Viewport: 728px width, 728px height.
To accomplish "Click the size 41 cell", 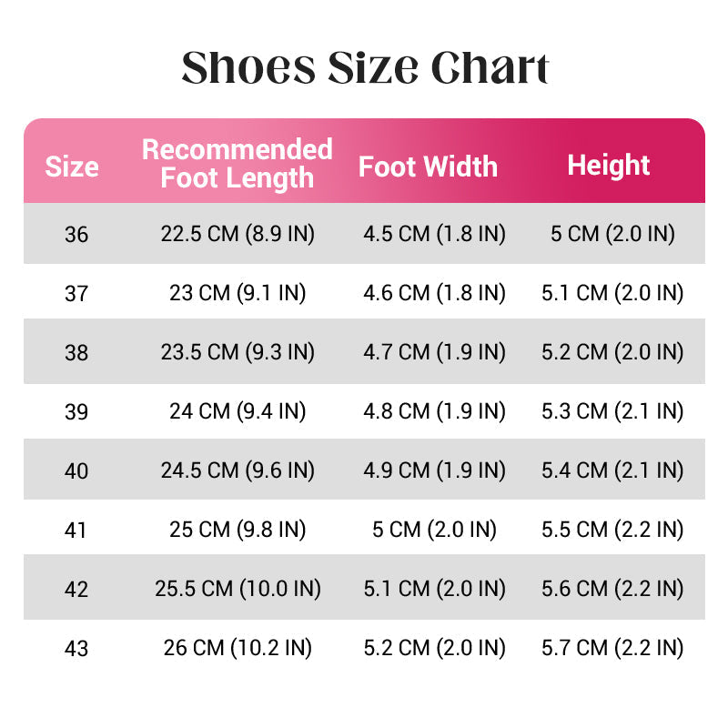I will [x=76, y=531].
